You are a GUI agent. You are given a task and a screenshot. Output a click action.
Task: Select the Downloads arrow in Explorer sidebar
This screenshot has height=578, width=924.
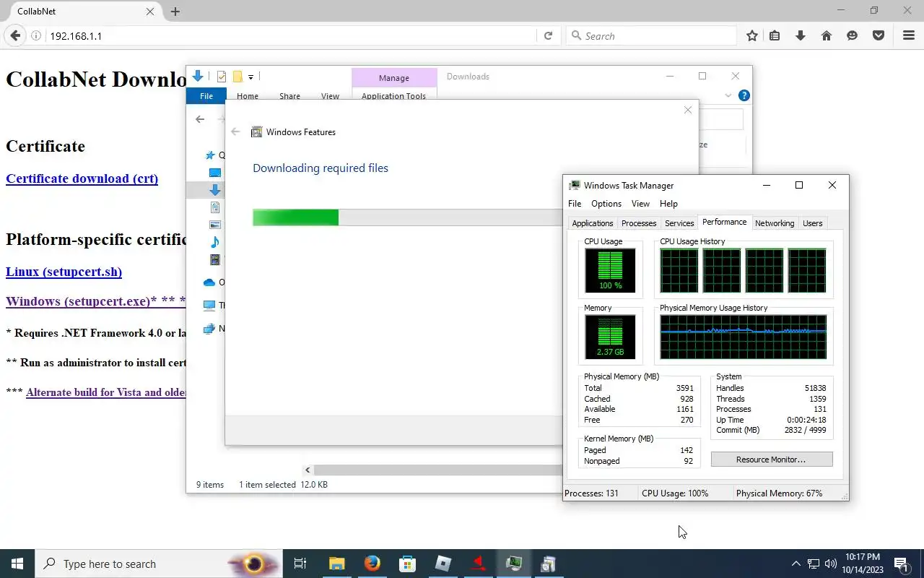214,190
